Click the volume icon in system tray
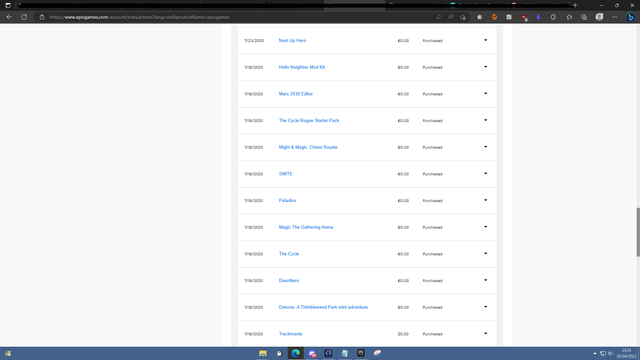 611,353
